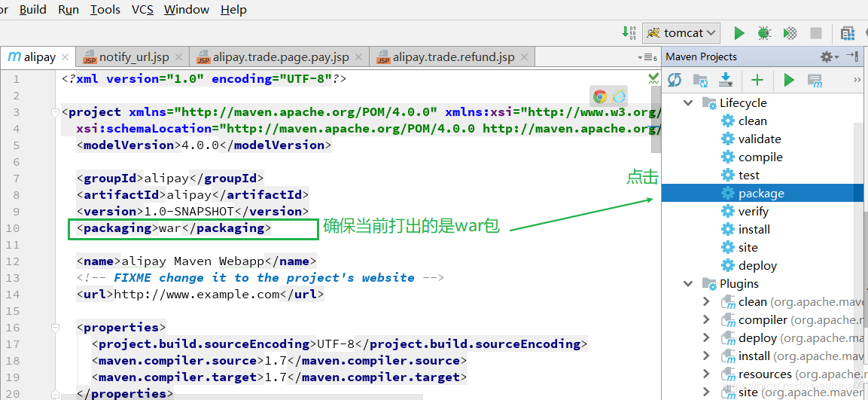Image resolution: width=868 pixels, height=400 pixels.
Task: Collapse the Plugins node
Action: [688, 284]
